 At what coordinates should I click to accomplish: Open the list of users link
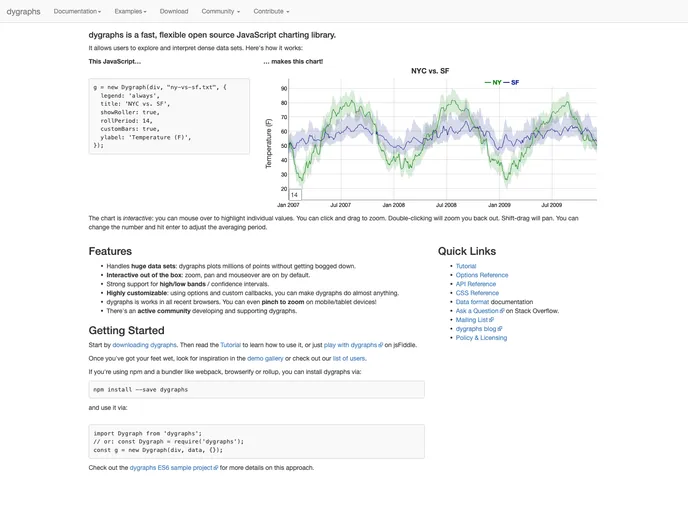point(349,358)
